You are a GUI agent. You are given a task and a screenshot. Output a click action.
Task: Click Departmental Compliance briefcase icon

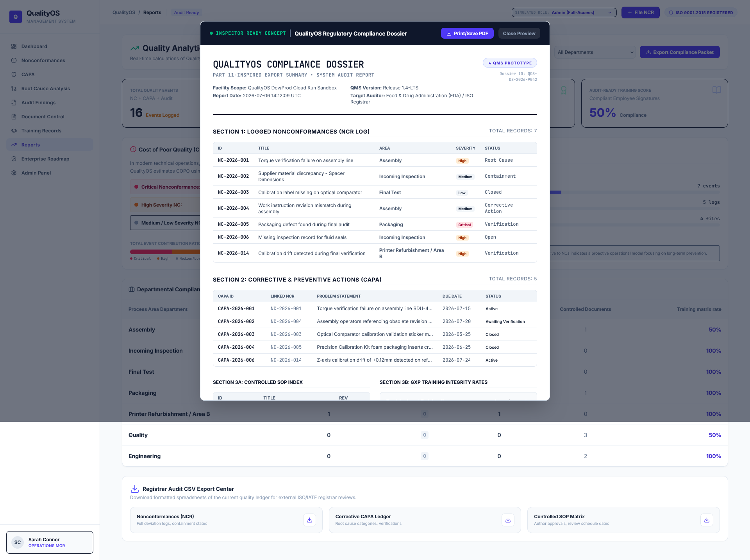(132, 289)
